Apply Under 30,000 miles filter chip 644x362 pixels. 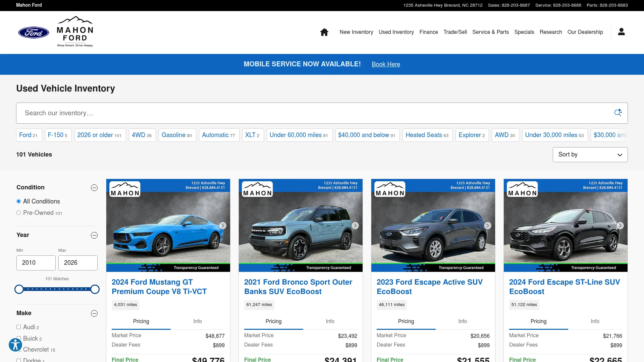[x=555, y=135]
